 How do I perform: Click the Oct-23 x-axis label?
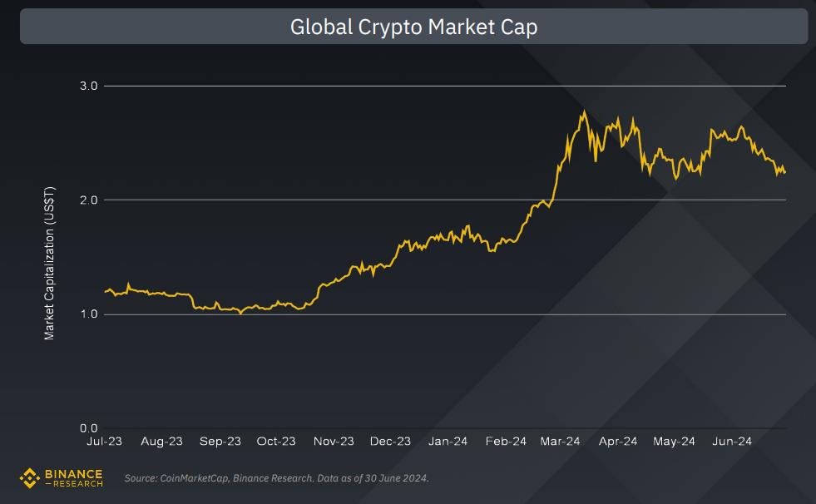click(276, 442)
